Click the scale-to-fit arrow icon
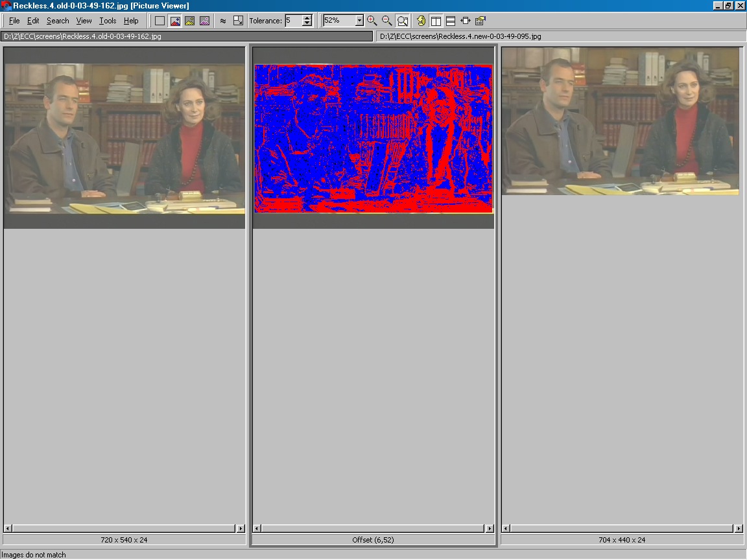 tap(238, 21)
